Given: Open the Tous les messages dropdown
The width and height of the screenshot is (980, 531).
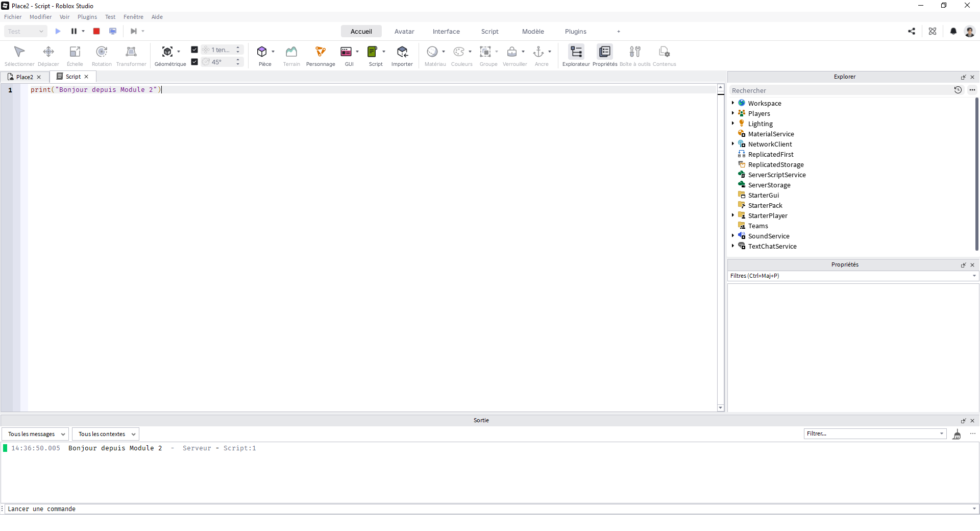Looking at the screenshot, I should 35,434.
